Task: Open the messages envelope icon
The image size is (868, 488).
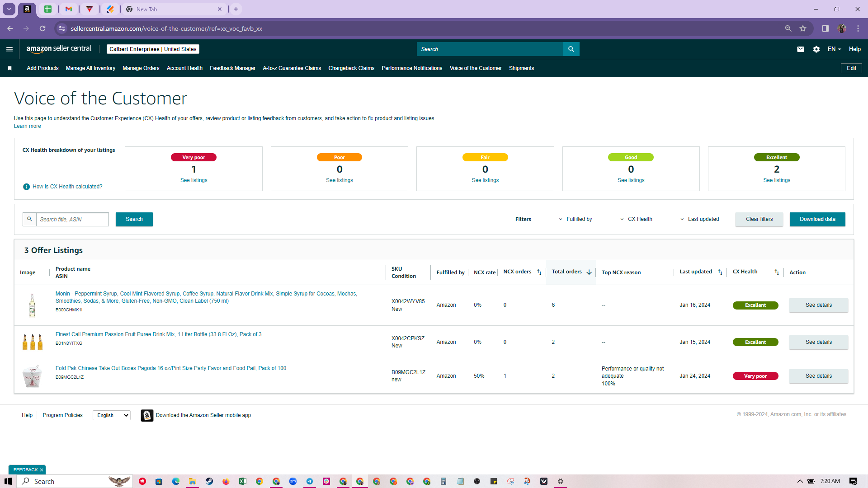Action: (x=801, y=49)
